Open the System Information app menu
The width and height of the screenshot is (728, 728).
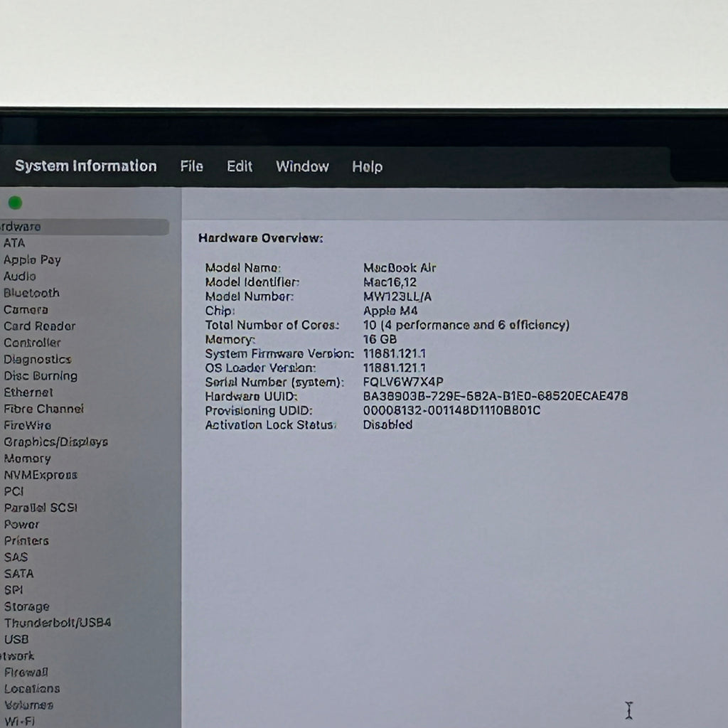click(85, 166)
